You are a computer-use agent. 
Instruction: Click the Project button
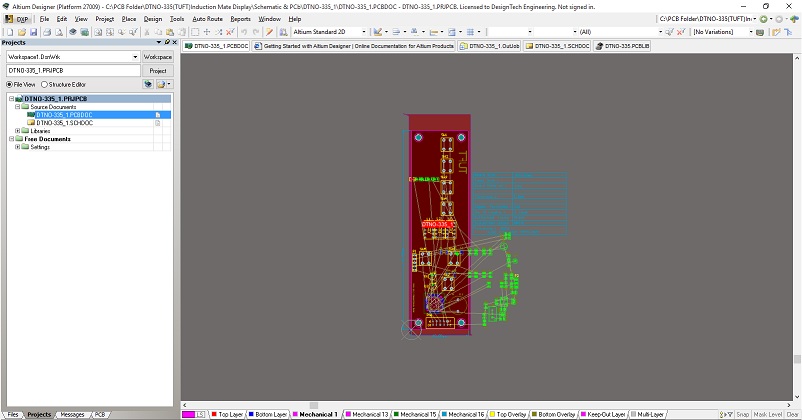coord(158,71)
